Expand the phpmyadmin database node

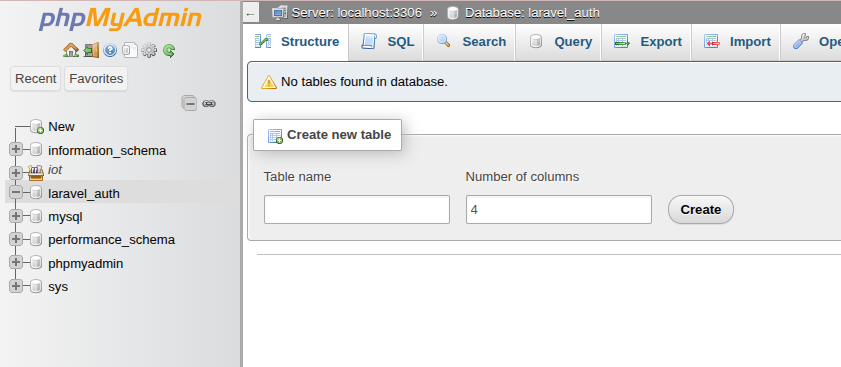(16, 262)
